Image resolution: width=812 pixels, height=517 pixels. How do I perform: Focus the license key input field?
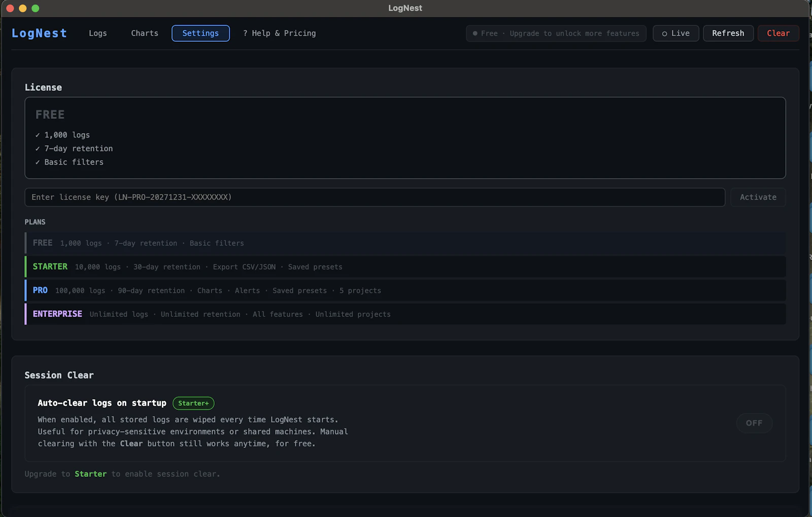coord(375,197)
